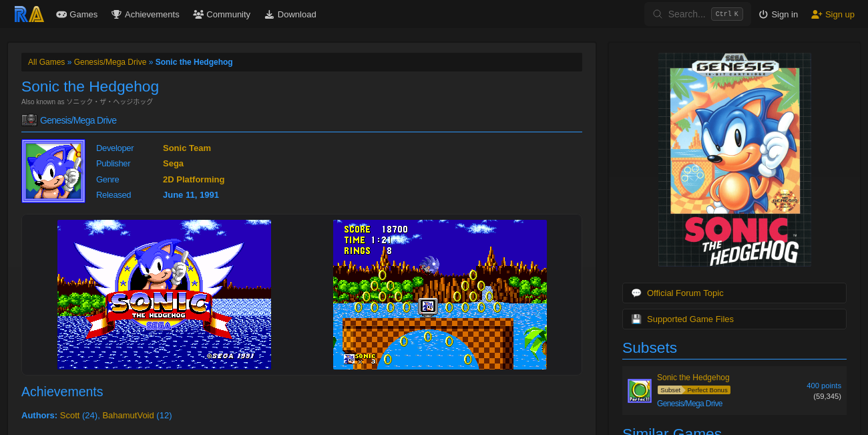Open the Official Forum Topic button

tap(734, 293)
